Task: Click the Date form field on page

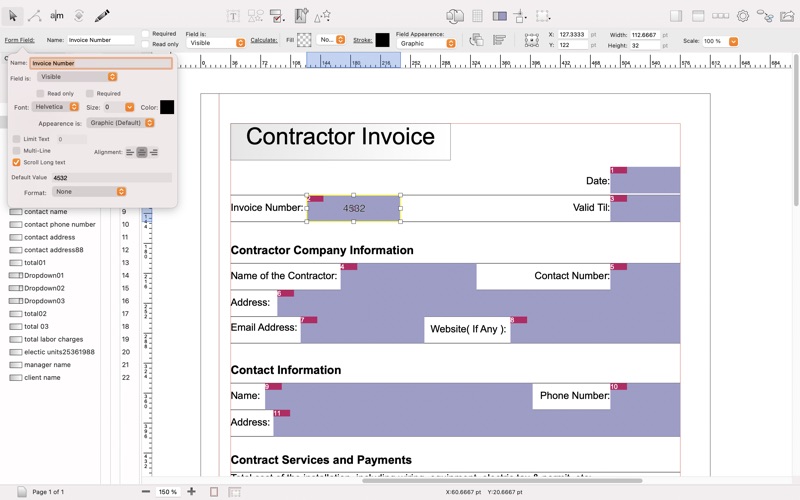Action: pos(645,180)
